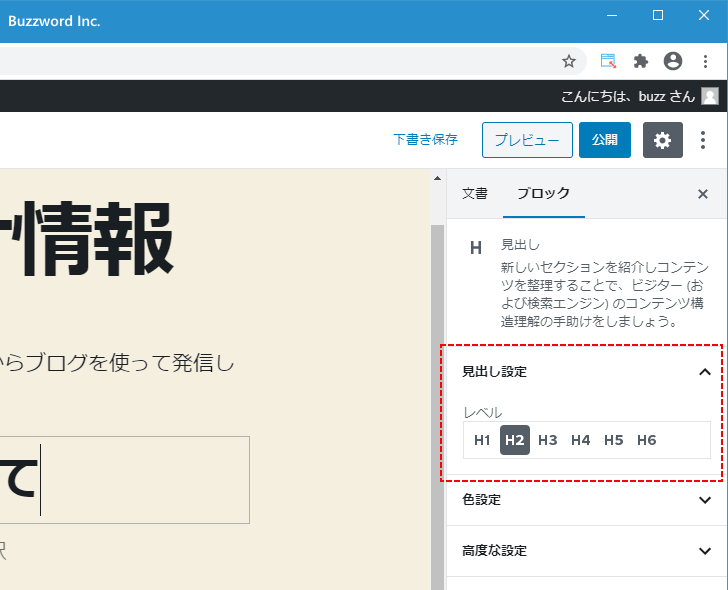
Task: Bookmark this page with the star icon
Action: click(x=569, y=61)
